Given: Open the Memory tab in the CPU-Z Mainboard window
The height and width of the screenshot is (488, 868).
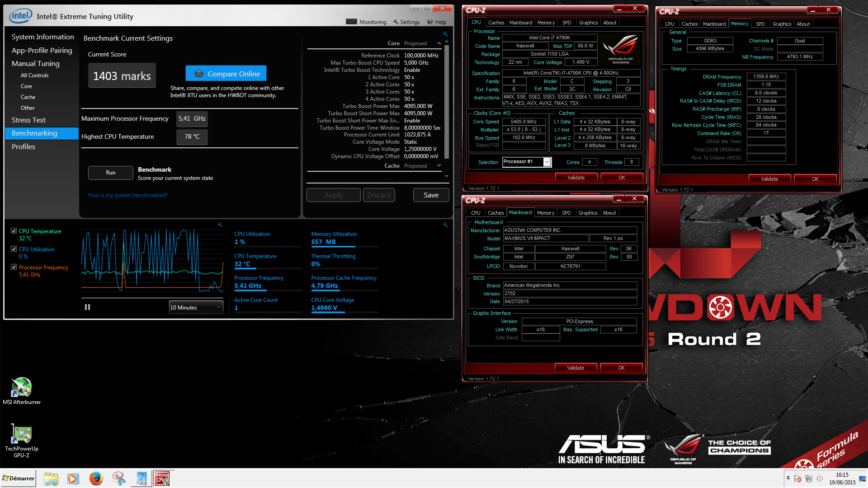Looking at the screenshot, I should (x=545, y=213).
